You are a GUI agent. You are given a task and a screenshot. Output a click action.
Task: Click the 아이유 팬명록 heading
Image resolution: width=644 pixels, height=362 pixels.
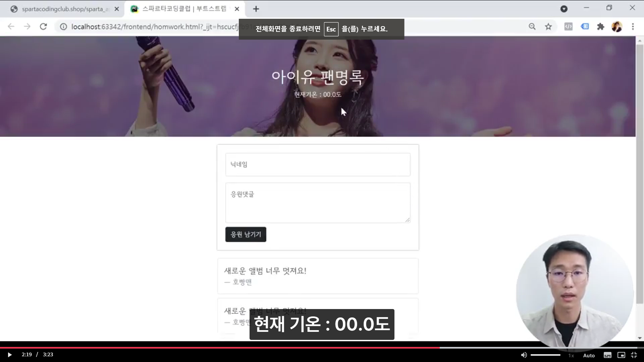coord(318,77)
